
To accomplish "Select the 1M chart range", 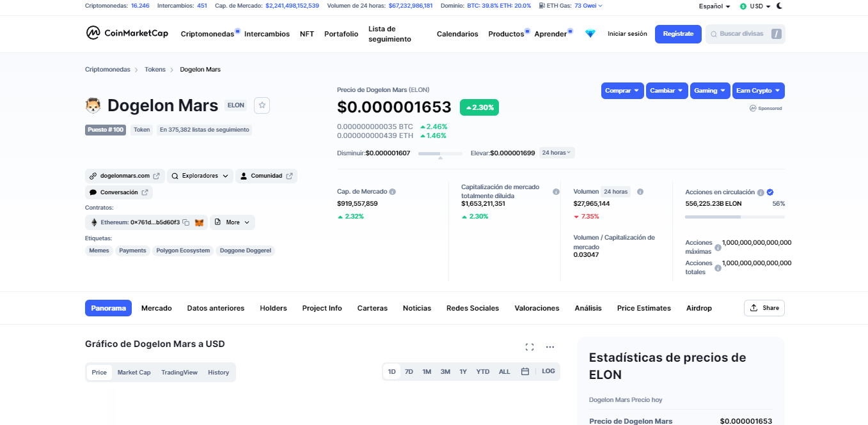I will [x=427, y=371].
